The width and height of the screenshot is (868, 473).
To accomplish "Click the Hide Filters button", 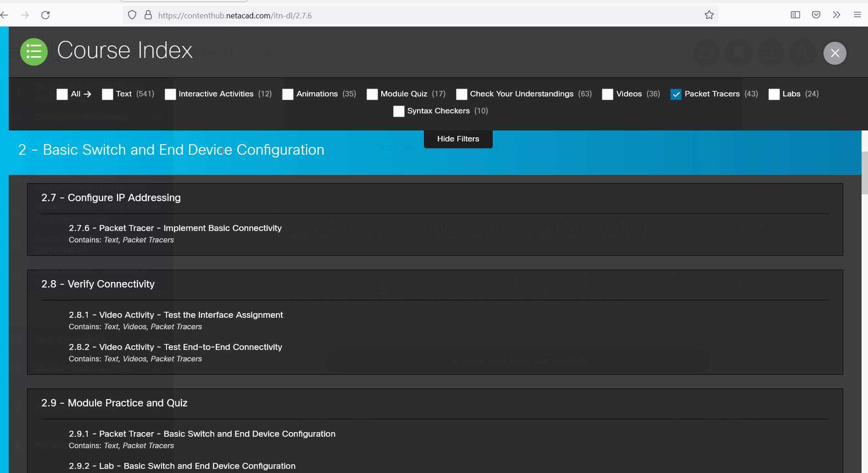I will pos(457,139).
